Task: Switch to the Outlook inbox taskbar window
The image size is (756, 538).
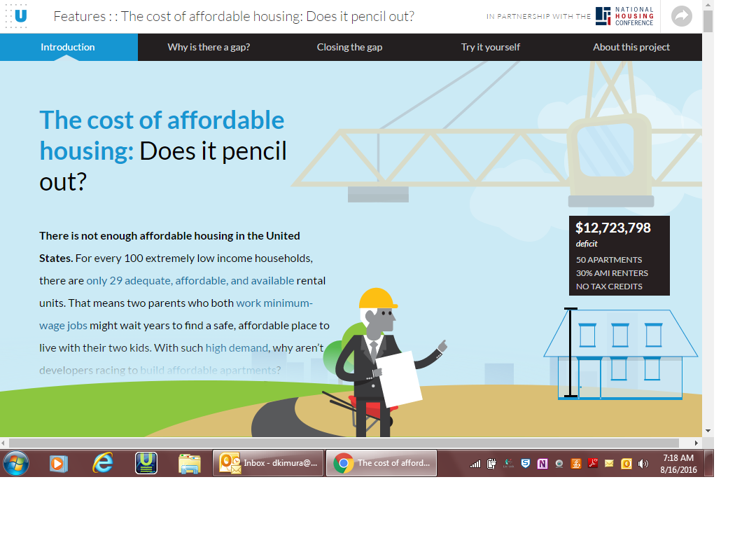Action: click(268, 462)
